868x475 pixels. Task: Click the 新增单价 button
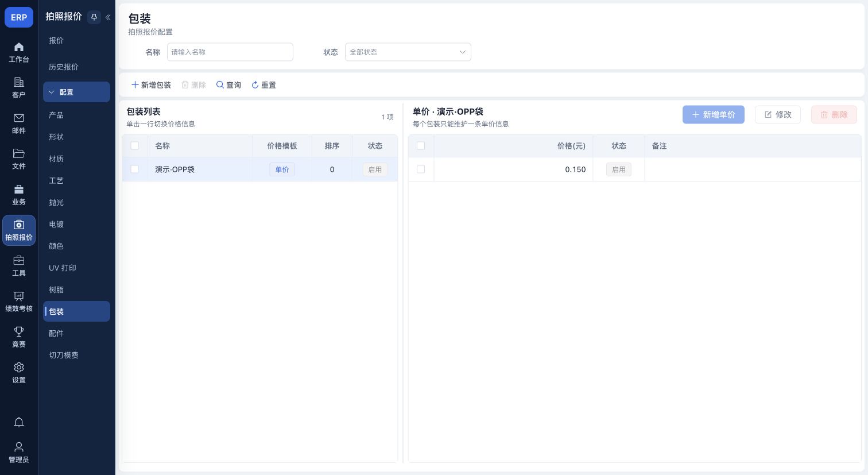(713, 115)
